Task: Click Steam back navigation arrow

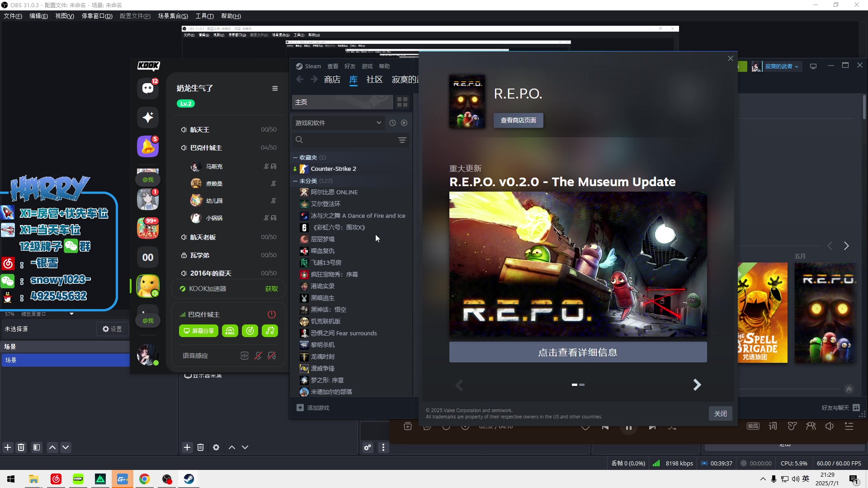Action: click(300, 80)
